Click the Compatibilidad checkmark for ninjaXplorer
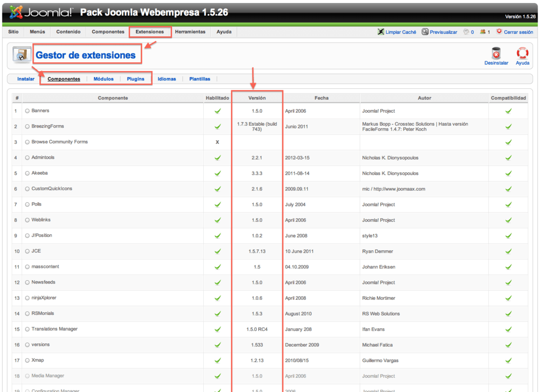Image resolution: width=540 pixels, height=392 pixels. (x=508, y=298)
